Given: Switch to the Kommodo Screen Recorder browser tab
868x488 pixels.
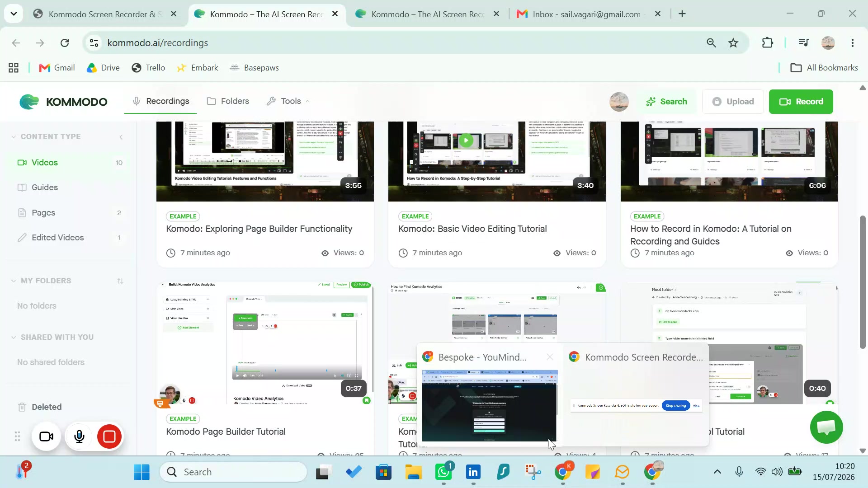Looking at the screenshot, I should coord(105,14).
